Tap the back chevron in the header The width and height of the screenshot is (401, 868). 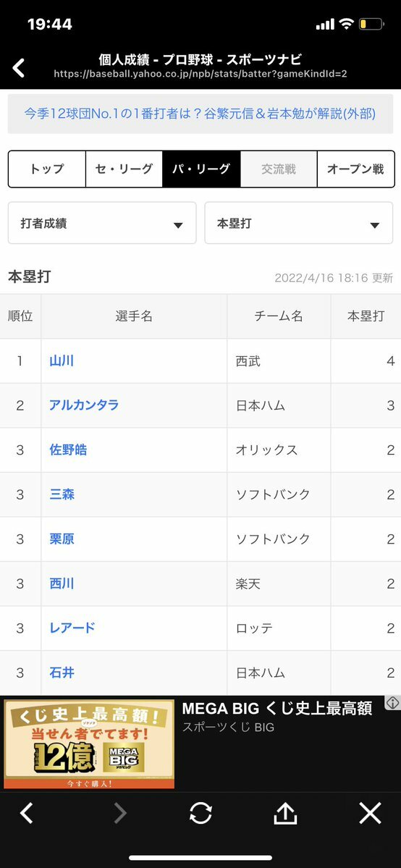coord(19,67)
